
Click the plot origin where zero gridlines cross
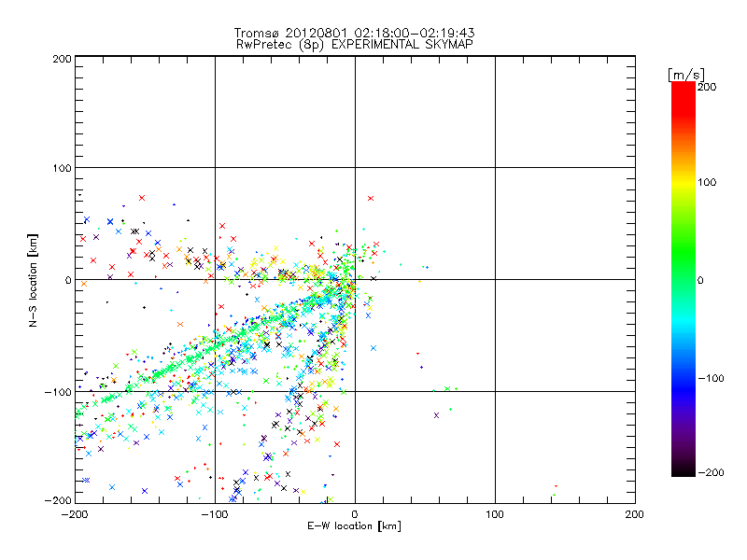[x=355, y=280]
